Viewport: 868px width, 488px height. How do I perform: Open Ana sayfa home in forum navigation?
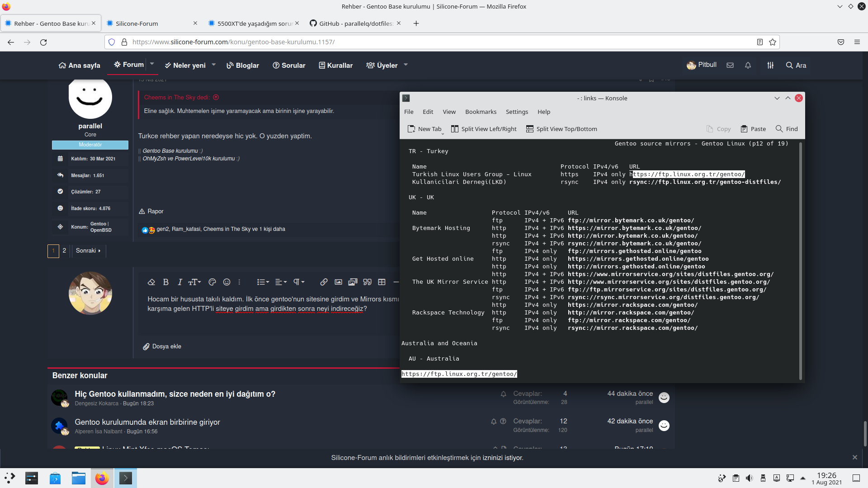coord(79,66)
